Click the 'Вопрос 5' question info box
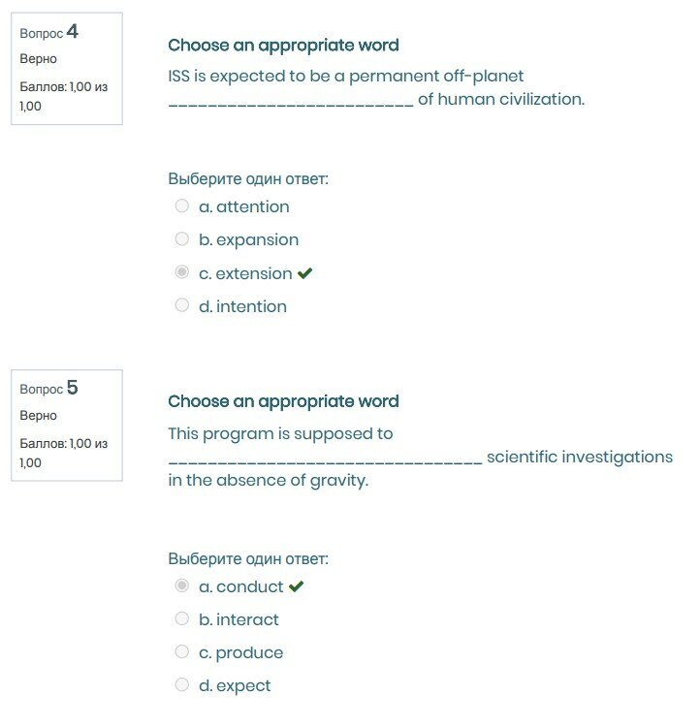Viewport: 700px width, 728px height. [67, 425]
